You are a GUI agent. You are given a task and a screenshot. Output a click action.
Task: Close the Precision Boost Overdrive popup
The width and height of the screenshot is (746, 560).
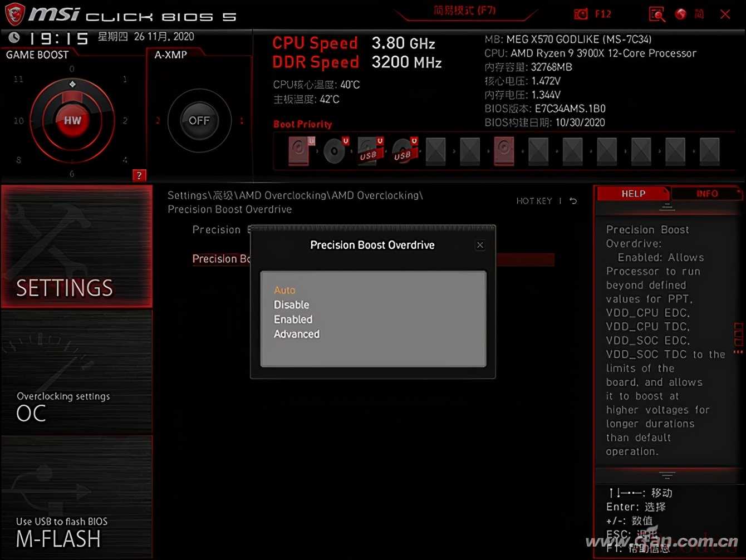point(480,245)
